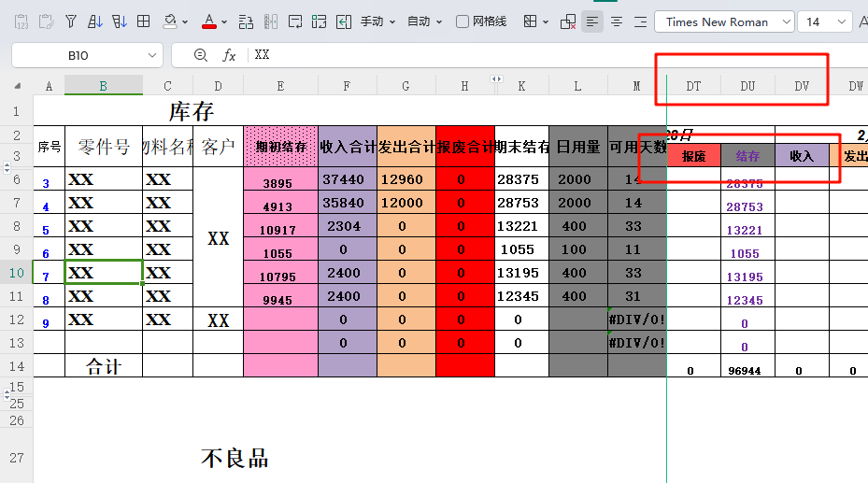The height and width of the screenshot is (483, 868).
Task: Click cell with value 4913
Action: [x=280, y=203]
